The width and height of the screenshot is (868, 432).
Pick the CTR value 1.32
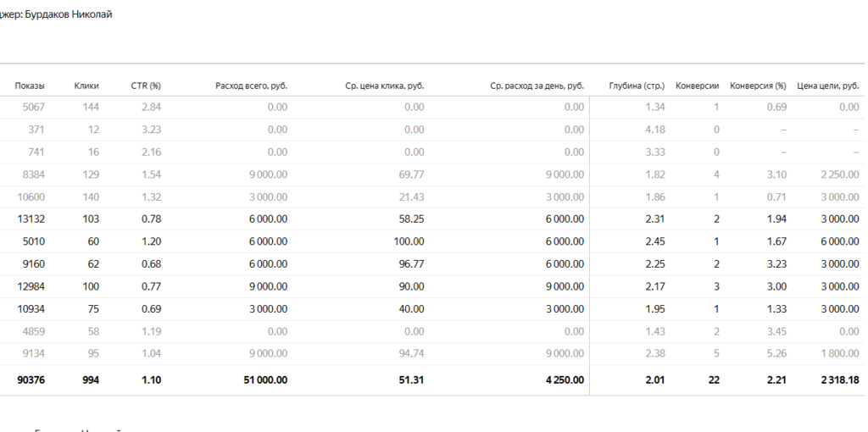click(x=152, y=197)
